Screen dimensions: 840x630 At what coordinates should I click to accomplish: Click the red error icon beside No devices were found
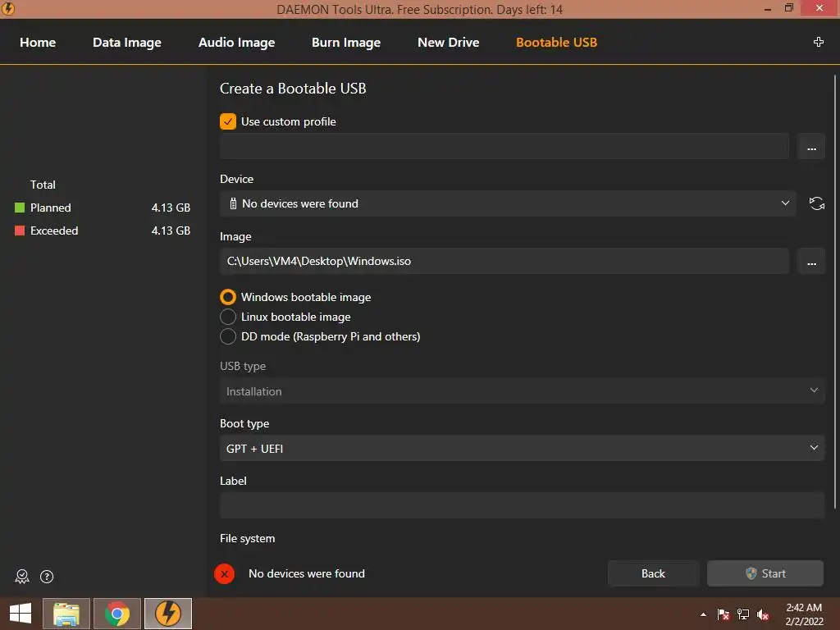[224, 573]
